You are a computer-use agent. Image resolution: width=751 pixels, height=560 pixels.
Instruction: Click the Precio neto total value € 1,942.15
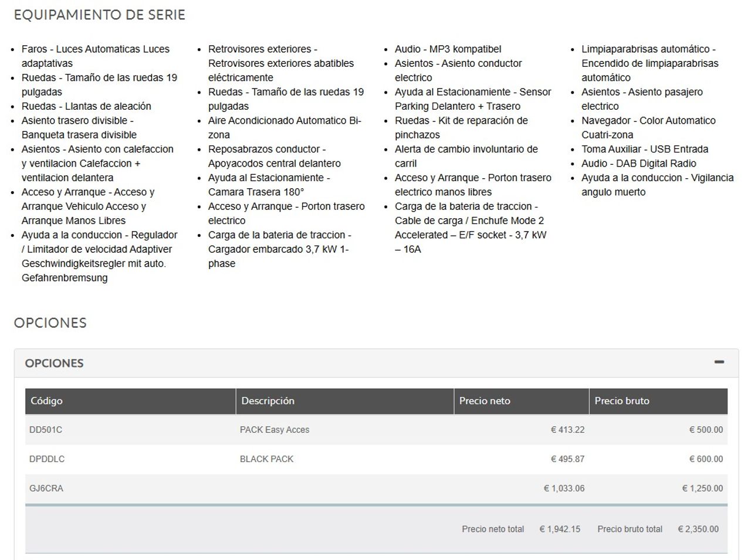[560, 529]
